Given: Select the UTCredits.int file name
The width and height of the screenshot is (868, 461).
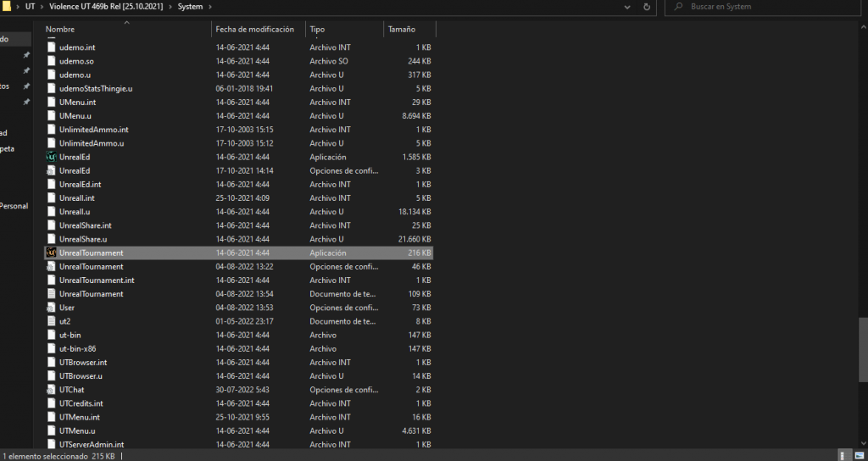Looking at the screenshot, I should point(81,403).
